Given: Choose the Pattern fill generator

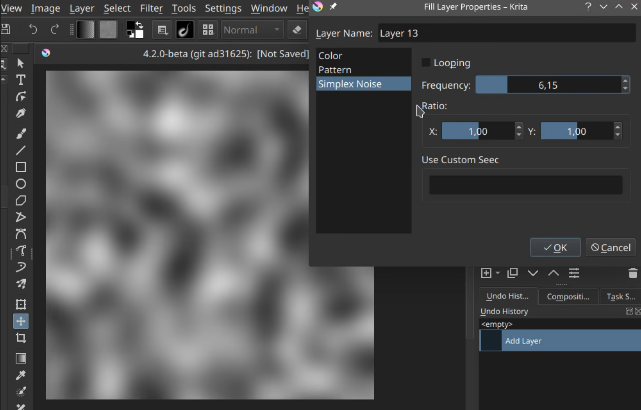Looking at the screenshot, I should pyautogui.click(x=363, y=69).
